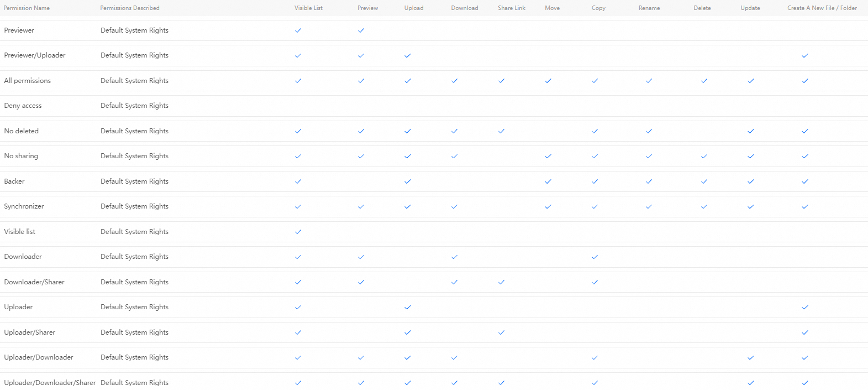This screenshot has height=390, width=868.
Task: Click the Share Link checkmark for No deleted
Action: [x=501, y=131]
